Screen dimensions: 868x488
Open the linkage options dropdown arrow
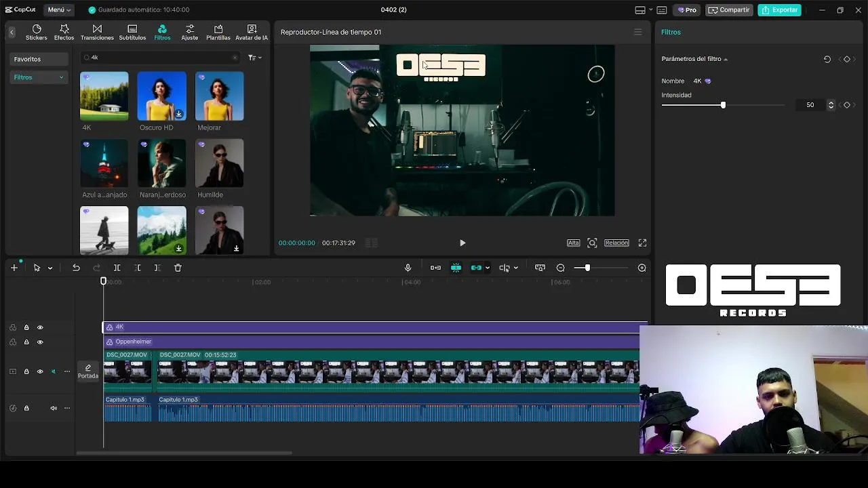point(487,268)
